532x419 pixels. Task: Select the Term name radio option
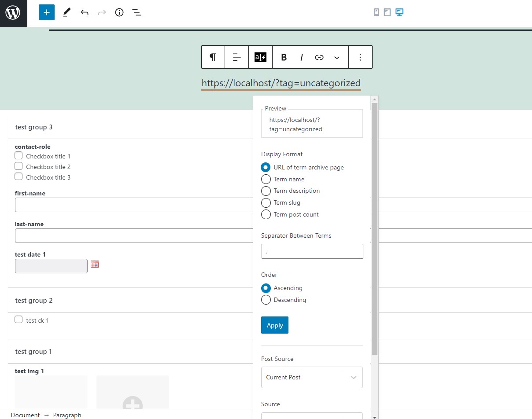tap(266, 179)
